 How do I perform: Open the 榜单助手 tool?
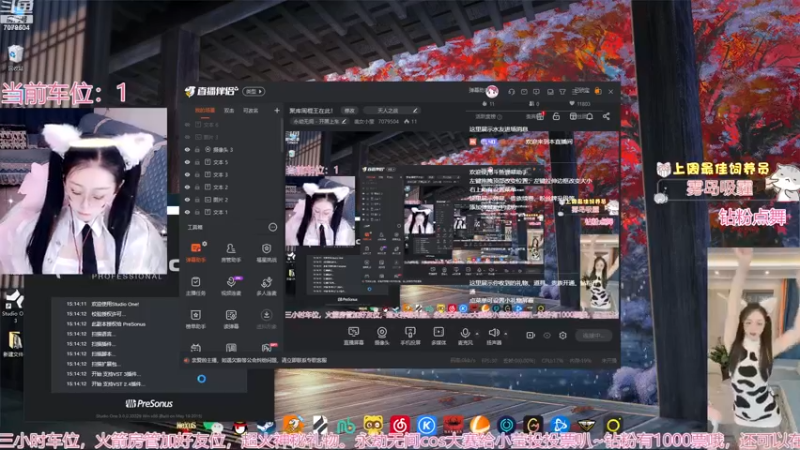point(196,319)
